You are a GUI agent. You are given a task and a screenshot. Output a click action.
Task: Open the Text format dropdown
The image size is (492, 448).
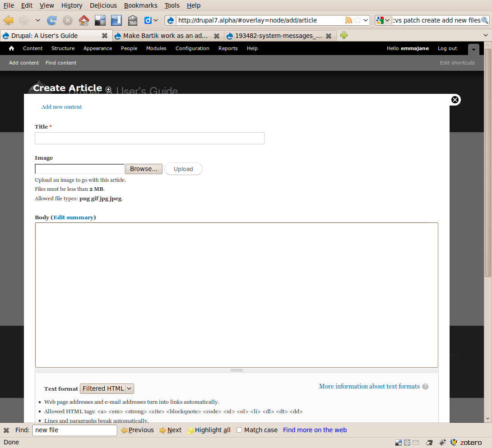107,388
